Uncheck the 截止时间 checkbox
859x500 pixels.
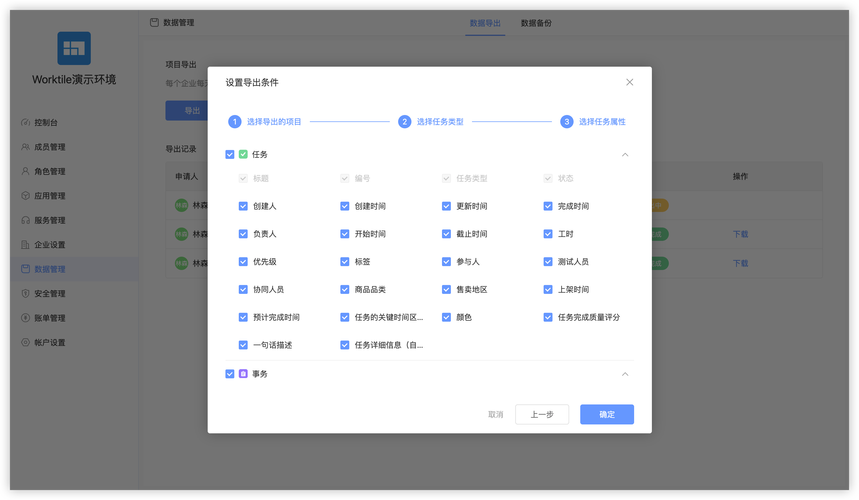point(446,234)
